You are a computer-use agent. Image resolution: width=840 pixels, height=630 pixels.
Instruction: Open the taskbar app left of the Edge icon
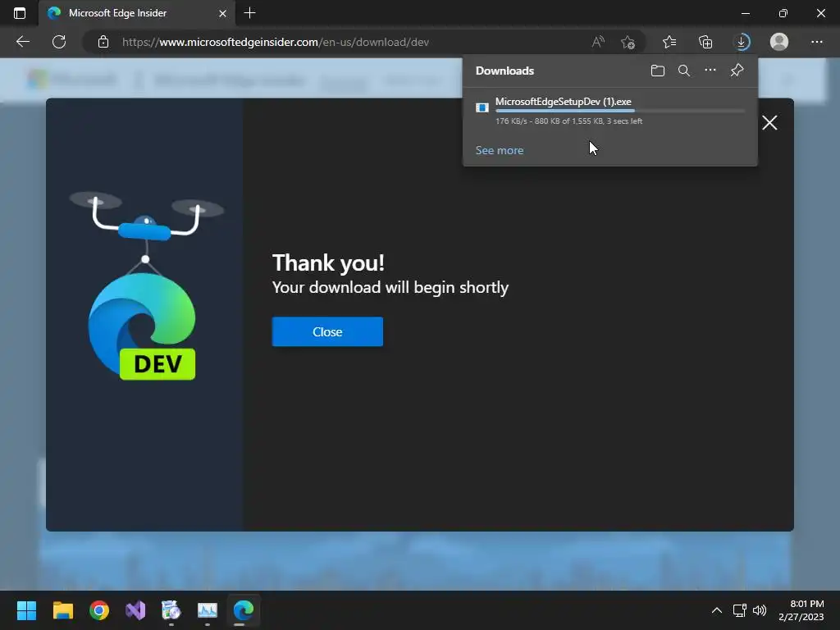pos(208,610)
